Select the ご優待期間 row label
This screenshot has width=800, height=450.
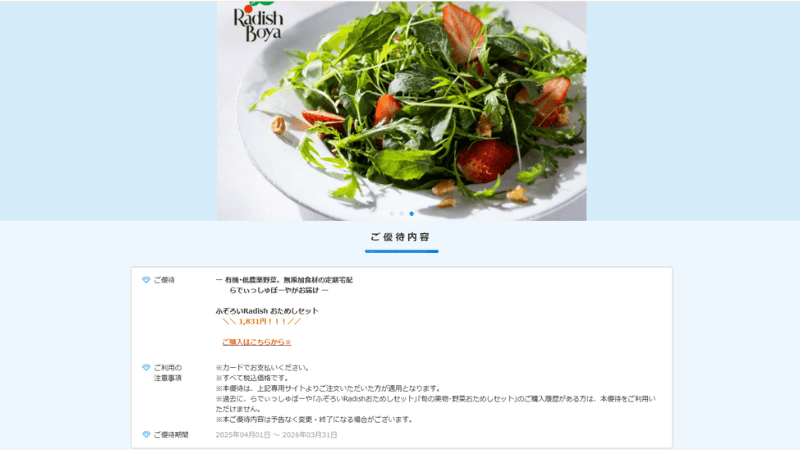click(x=171, y=435)
